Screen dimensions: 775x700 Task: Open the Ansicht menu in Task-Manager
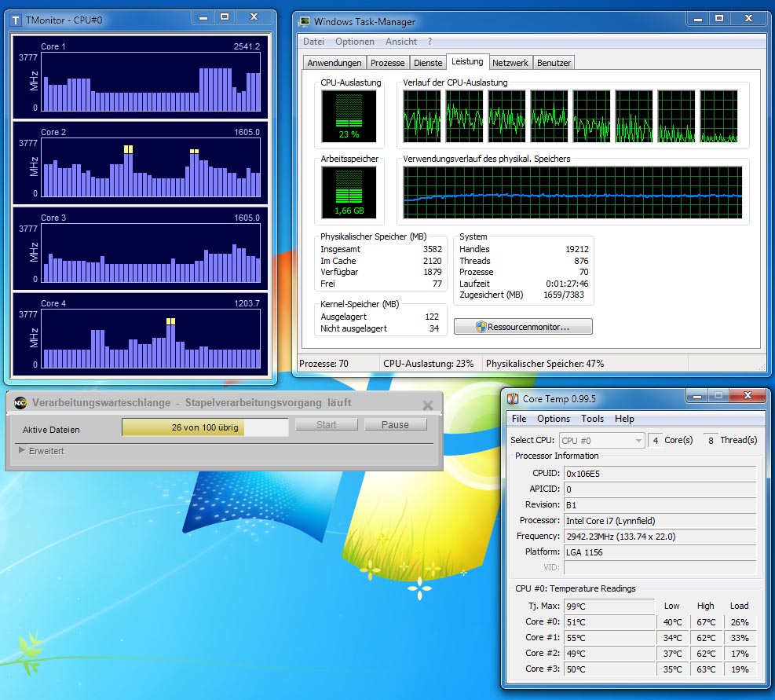pos(400,42)
